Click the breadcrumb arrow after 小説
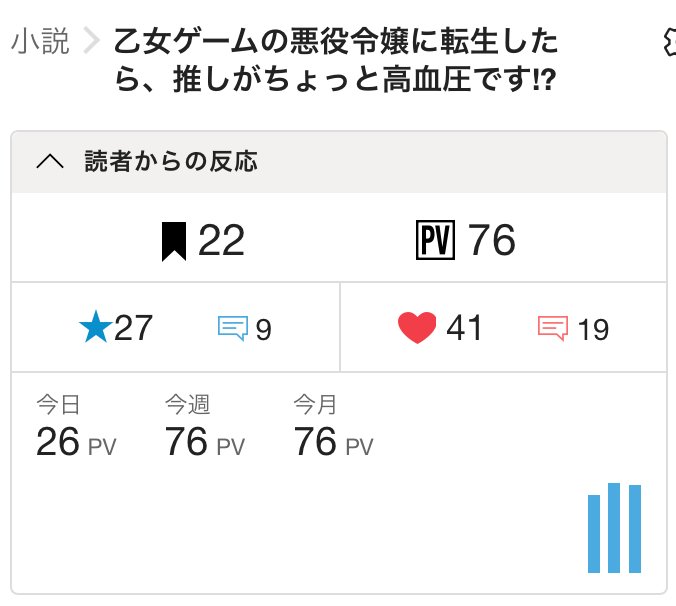Viewport: 676px width, 606px height. pos(92,42)
